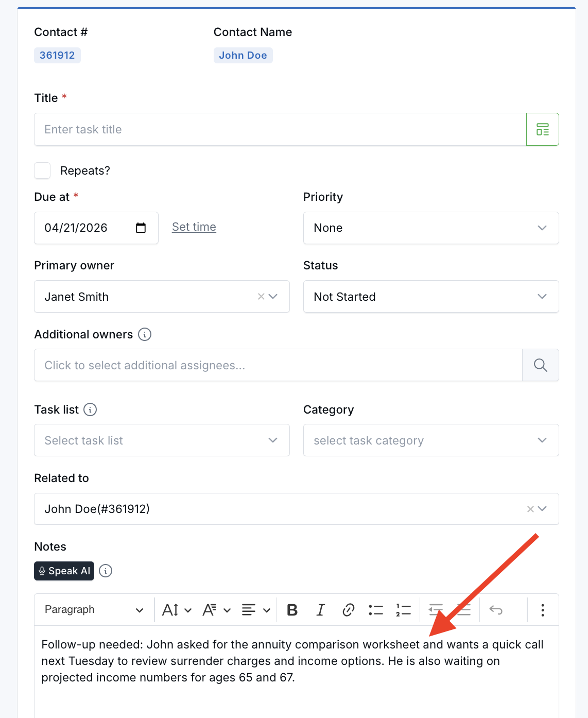Remove Janet Smith from Primary owner
Image resolution: width=588 pixels, height=718 pixels.
(x=260, y=297)
